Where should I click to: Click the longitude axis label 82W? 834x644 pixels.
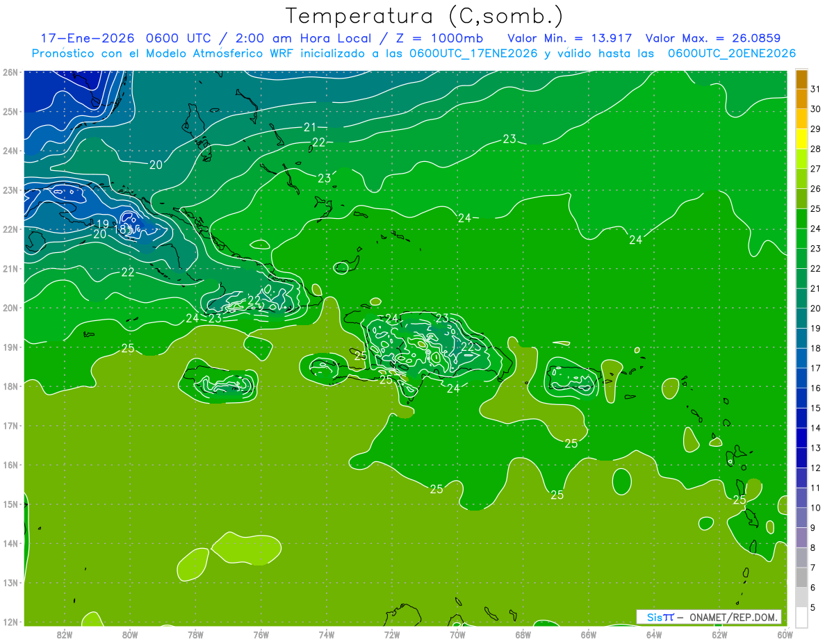tap(64, 635)
